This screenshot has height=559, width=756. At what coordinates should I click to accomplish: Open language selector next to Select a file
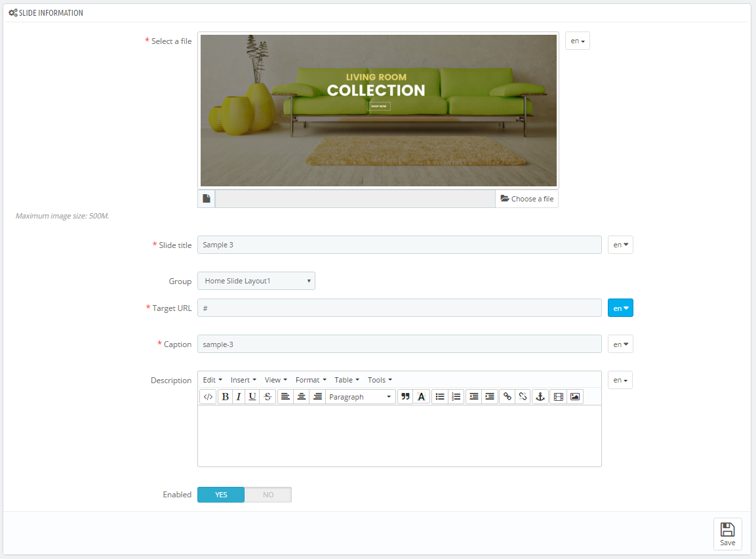pos(578,41)
